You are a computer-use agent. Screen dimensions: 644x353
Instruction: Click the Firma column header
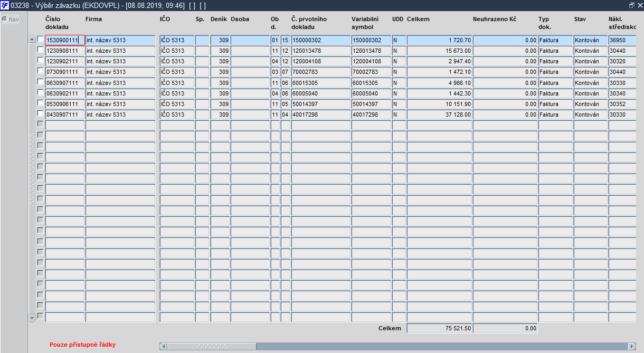point(94,19)
